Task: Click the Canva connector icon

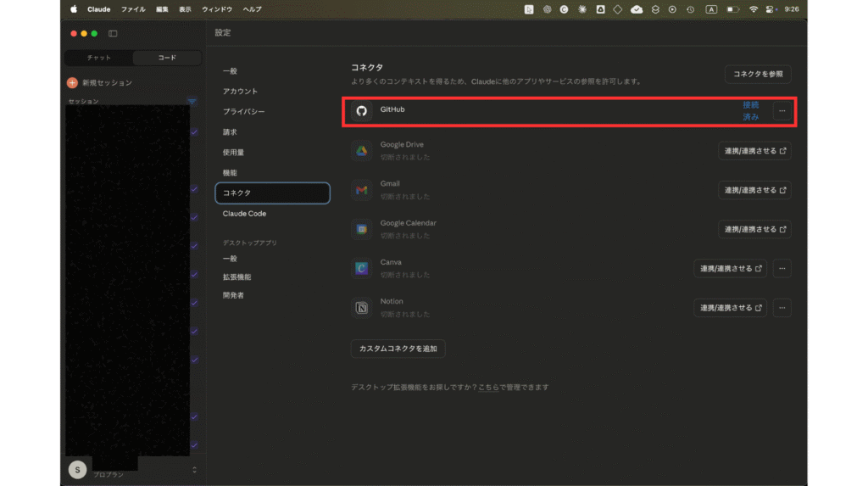Action: pyautogui.click(x=362, y=269)
